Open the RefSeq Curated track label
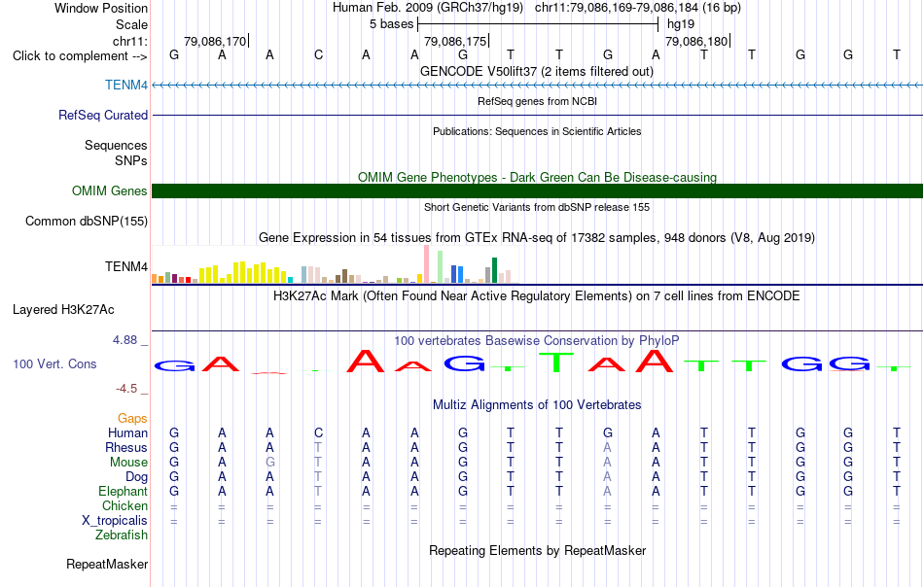The width and height of the screenshot is (924, 587). point(103,115)
